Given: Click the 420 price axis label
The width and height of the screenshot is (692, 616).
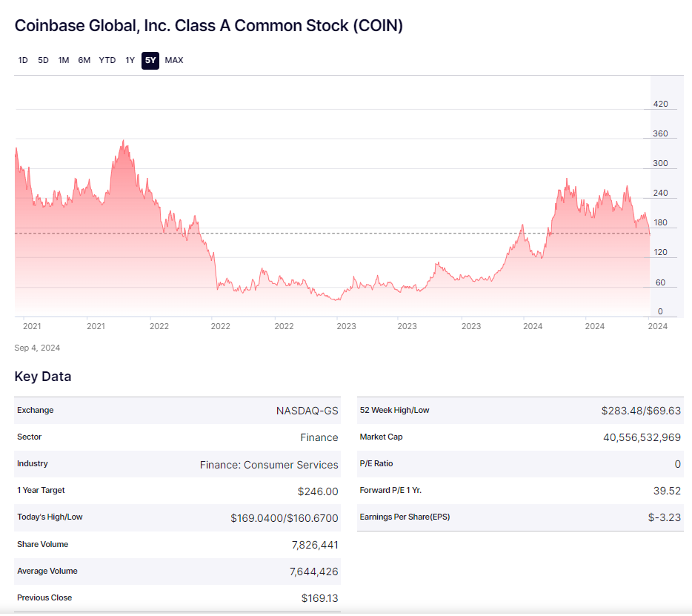Looking at the screenshot, I should click(660, 104).
